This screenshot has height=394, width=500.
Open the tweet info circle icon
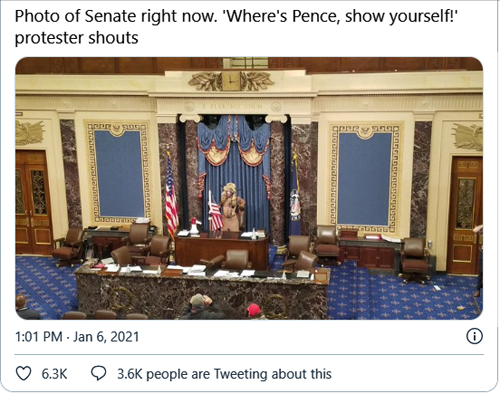(x=474, y=336)
